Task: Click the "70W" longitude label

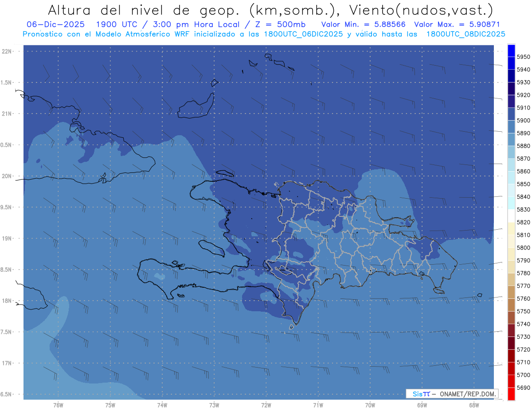Action: tap(370, 405)
